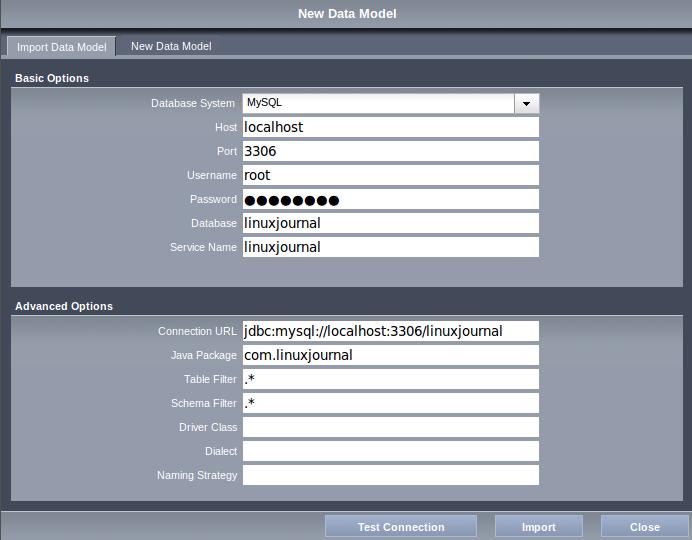This screenshot has height=540, width=692.
Task: Select the Java Package text field
Action: [x=390, y=355]
